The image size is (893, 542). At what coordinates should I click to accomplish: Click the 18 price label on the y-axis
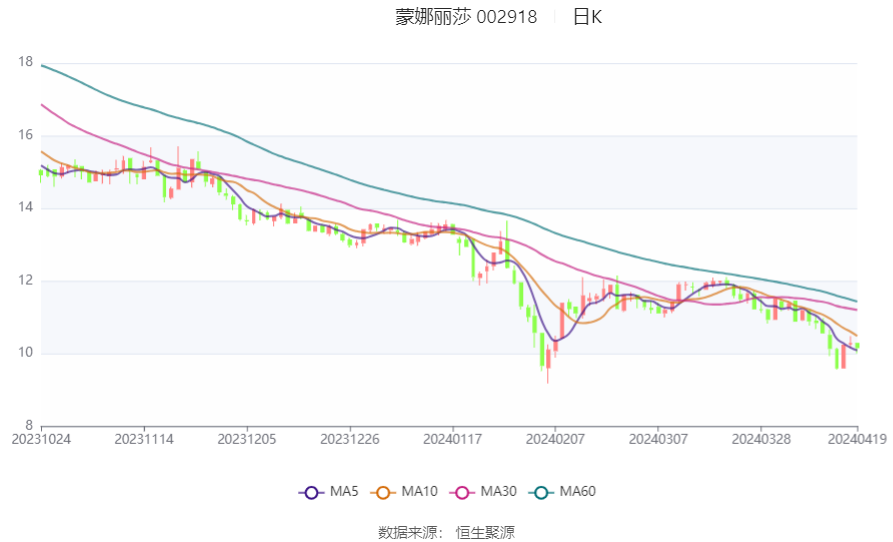coord(25,63)
